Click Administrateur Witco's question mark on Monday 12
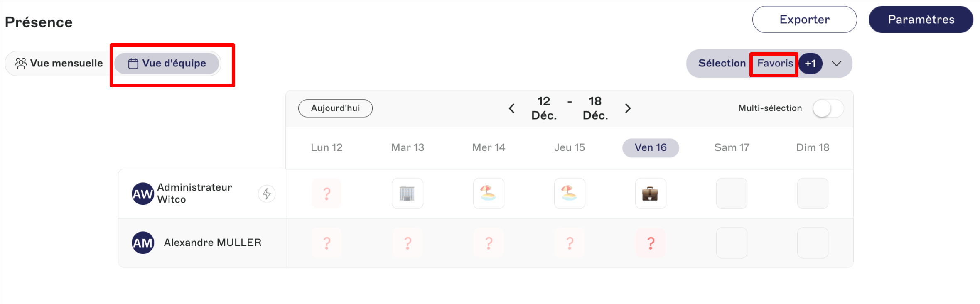The image size is (980, 304). click(327, 194)
